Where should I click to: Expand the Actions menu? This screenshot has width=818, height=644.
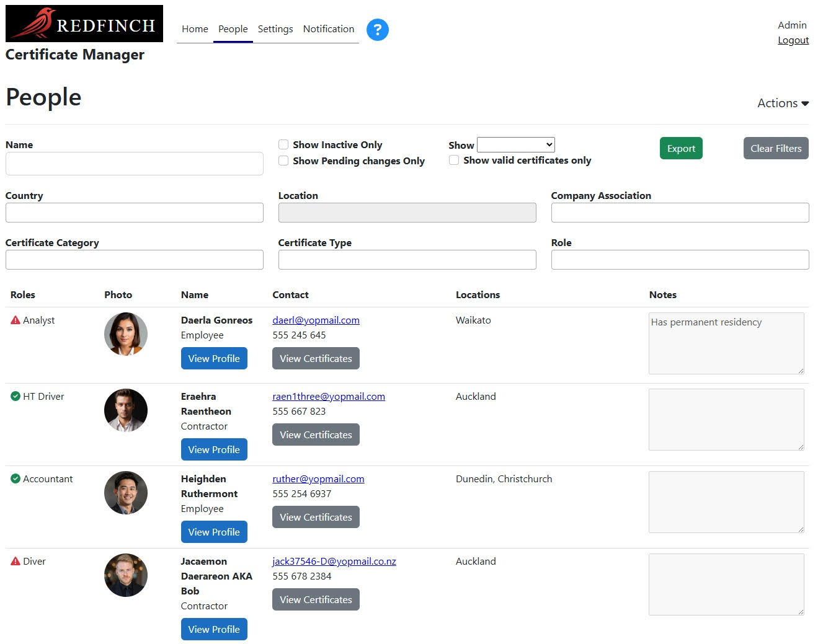coord(782,103)
